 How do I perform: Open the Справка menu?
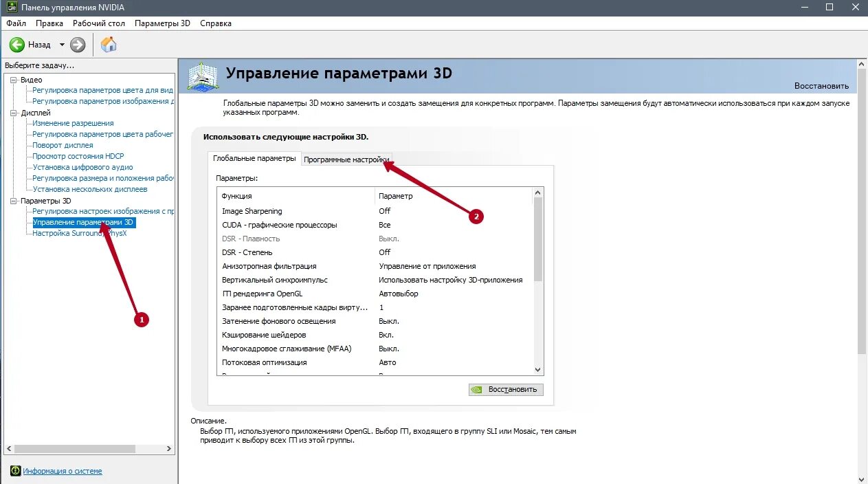pos(216,23)
